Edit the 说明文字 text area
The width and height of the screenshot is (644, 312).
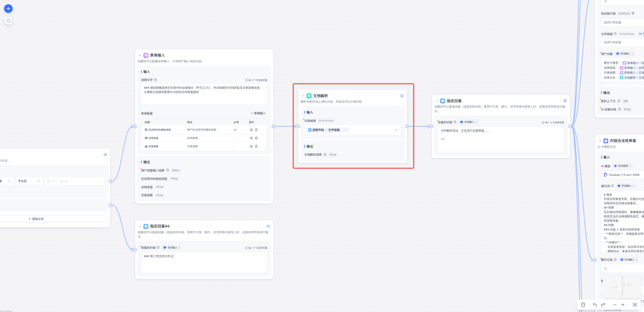coord(204,94)
